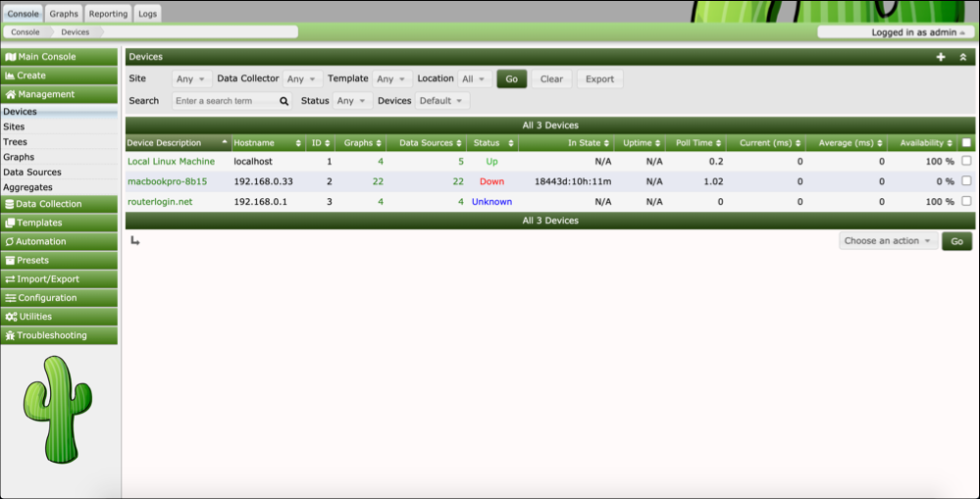Sort by Data Sources column arrows
980x499 pixels.
coord(458,143)
